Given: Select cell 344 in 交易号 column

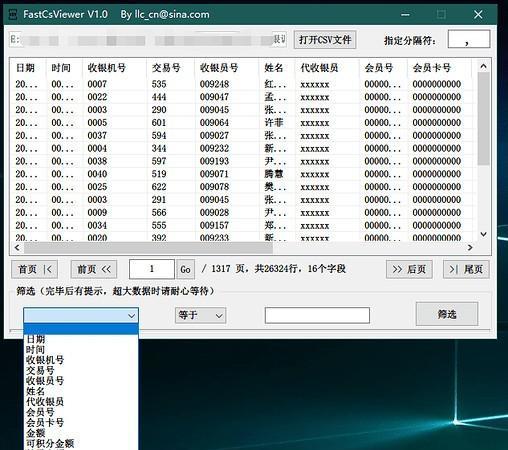Looking at the screenshot, I should pyautogui.click(x=159, y=148).
